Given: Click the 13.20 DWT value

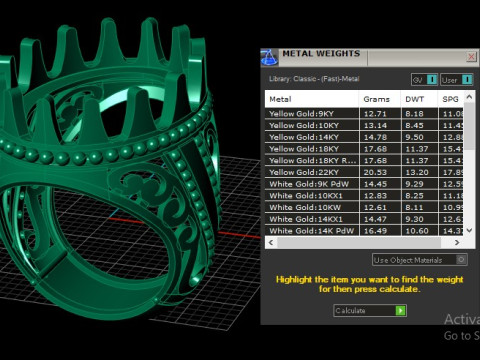Looking at the screenshot, I should (x=417, y=172).
